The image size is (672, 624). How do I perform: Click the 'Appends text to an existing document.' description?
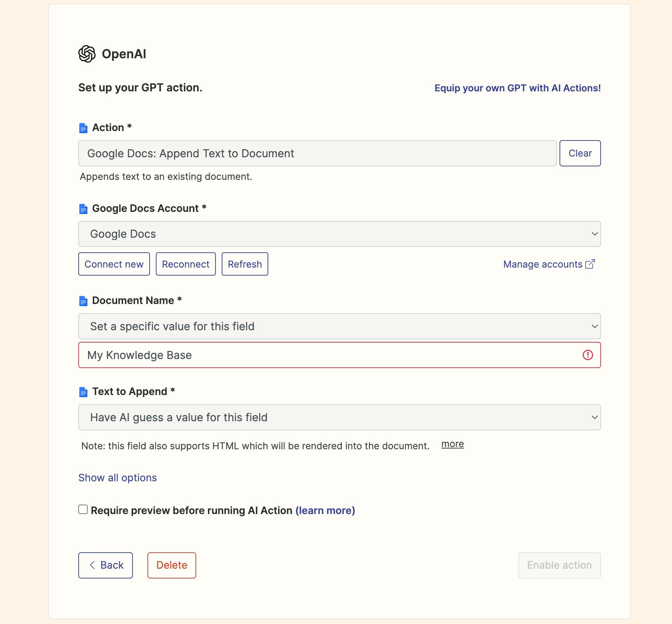(x=166, y=177)
